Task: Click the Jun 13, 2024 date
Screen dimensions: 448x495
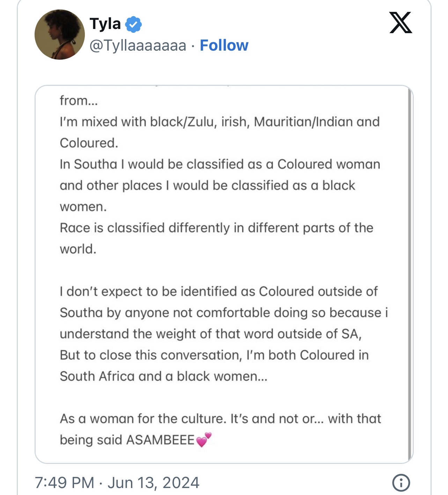Action: click(x=153, y=483)
